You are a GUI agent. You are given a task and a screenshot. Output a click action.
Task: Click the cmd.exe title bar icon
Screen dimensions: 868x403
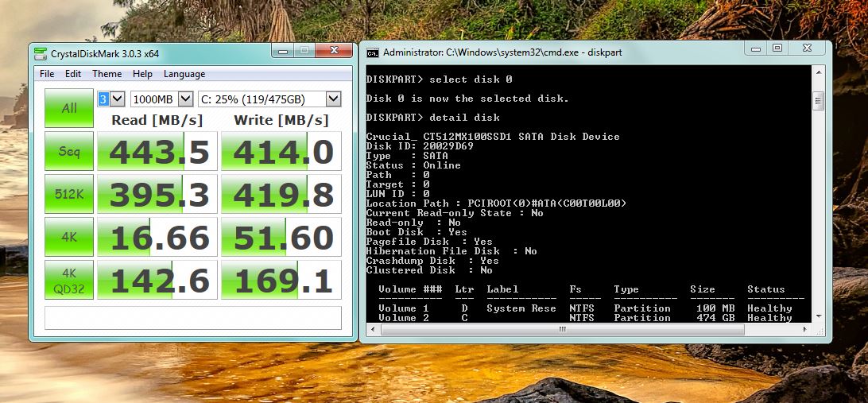point(372,52)
